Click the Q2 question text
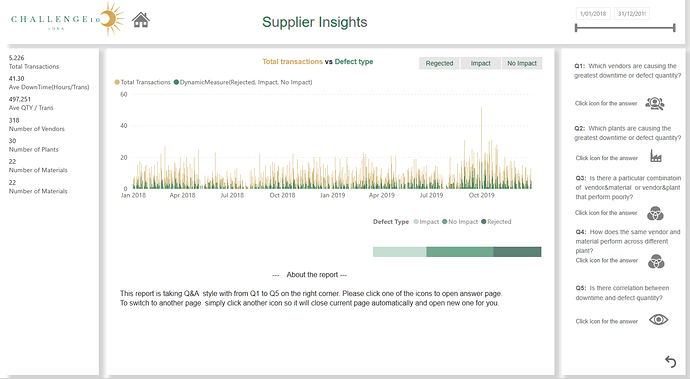The width and height of the screenshot is (690, 379). [628, 133]
